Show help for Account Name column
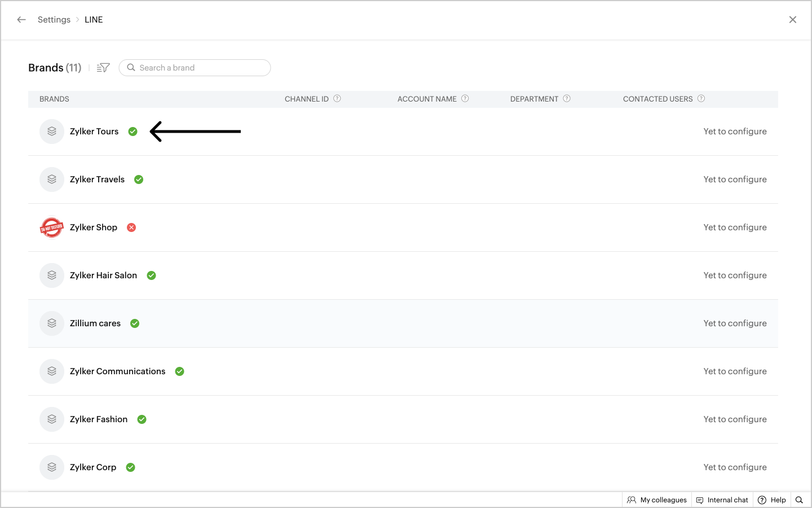 [465, 99]
